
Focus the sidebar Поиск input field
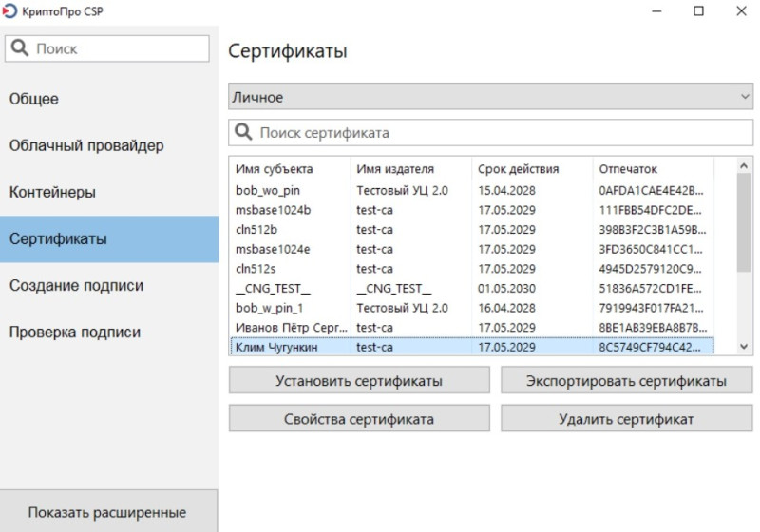coord(107,48)
